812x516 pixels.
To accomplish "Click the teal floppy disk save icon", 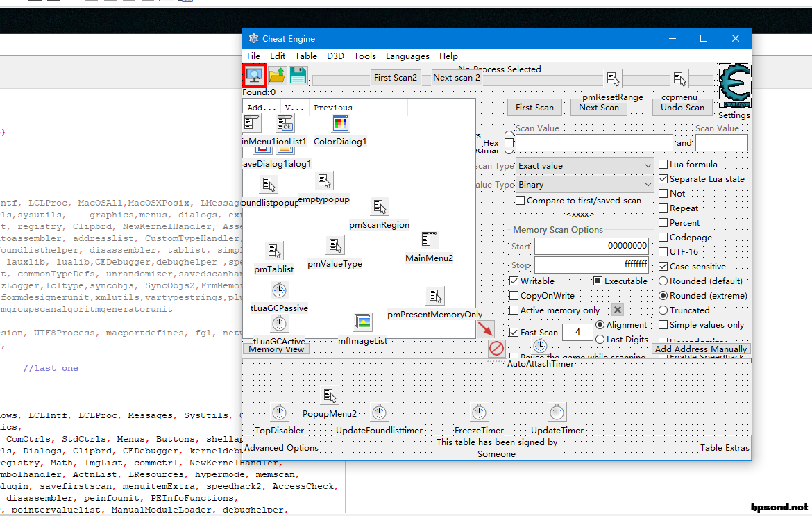I will tap(298, 76).
